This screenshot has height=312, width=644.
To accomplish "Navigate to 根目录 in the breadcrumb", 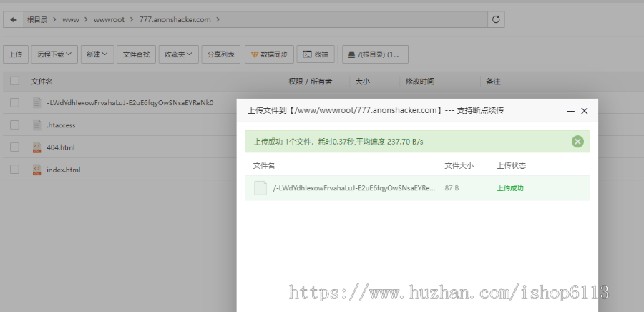I will [37, 19].
